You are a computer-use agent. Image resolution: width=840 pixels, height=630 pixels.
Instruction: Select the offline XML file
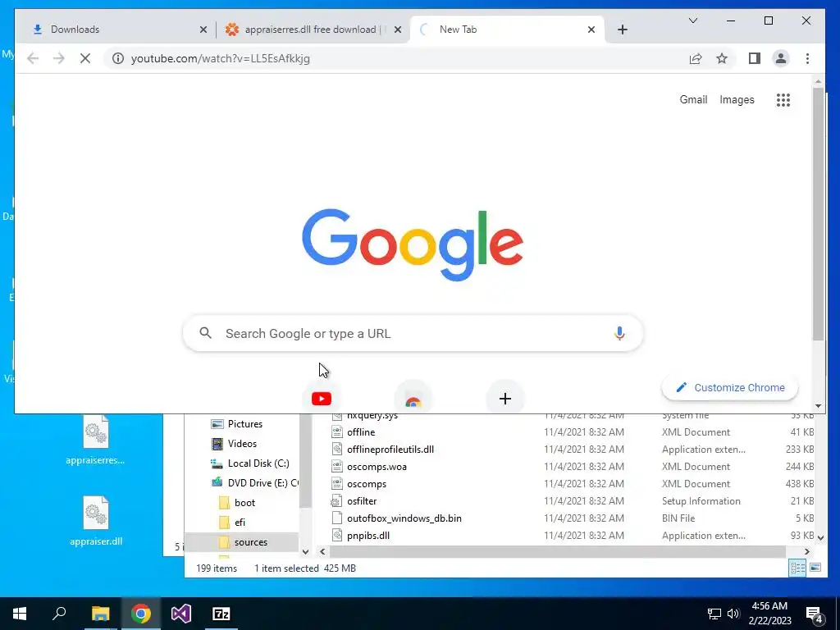pyautogui.click(x=361, y=432)
